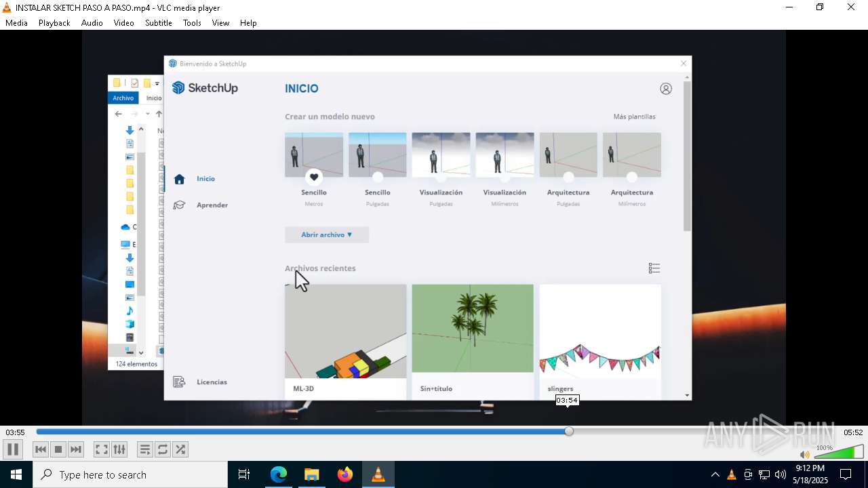Click the SketchUp logo
The height and width of the screenshot is (488, 868).
(205, 88)
